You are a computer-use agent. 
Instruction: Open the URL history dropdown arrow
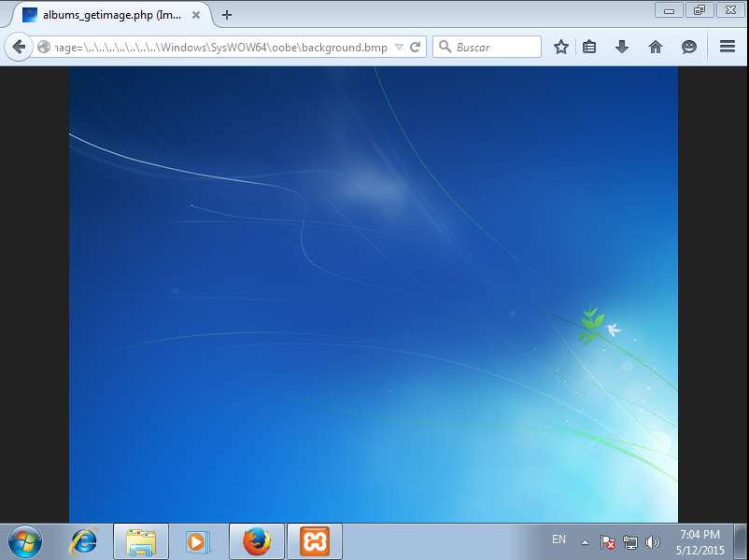click(400, 47)
